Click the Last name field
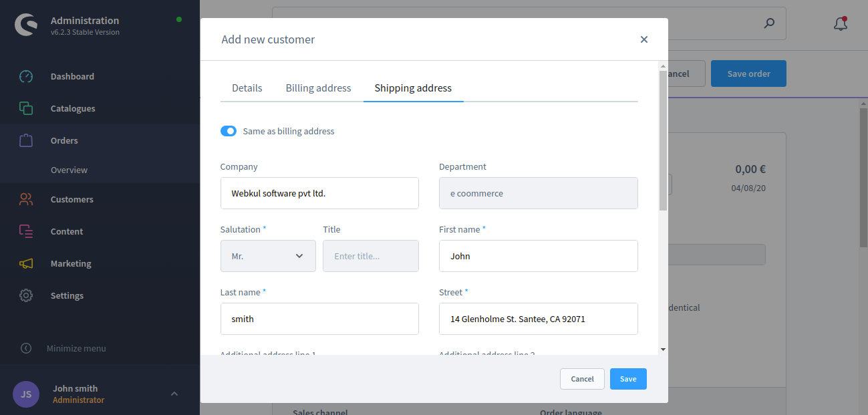Image resolution: width=868 pixels, height=415 pixels. [319, 319]
